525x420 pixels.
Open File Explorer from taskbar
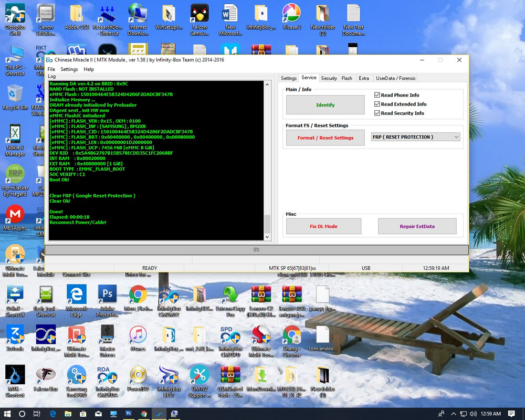(x=68, y=414)
